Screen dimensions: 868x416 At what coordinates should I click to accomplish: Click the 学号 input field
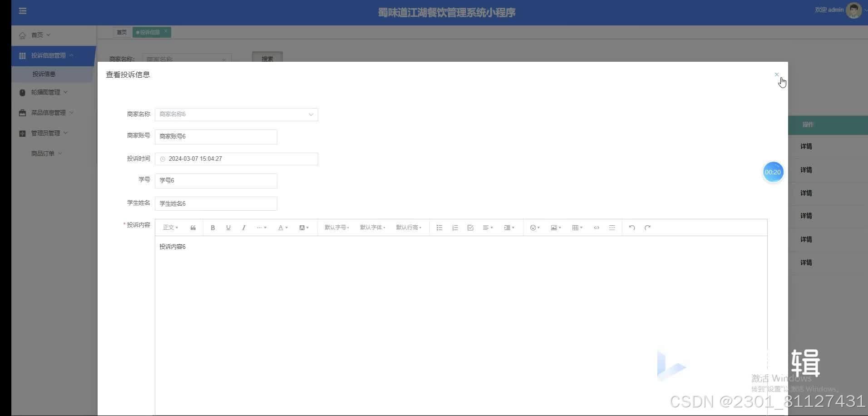(x=216, y=181)
